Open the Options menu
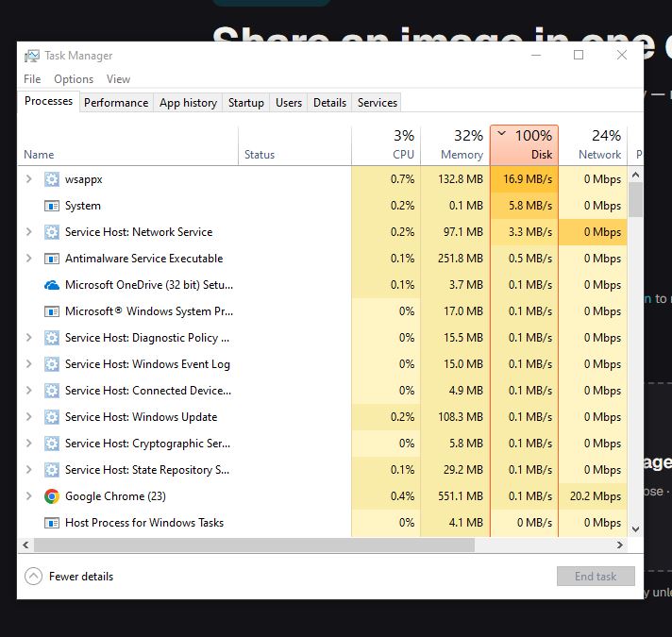This screenshot has height=637, width=672. [74, 79]
